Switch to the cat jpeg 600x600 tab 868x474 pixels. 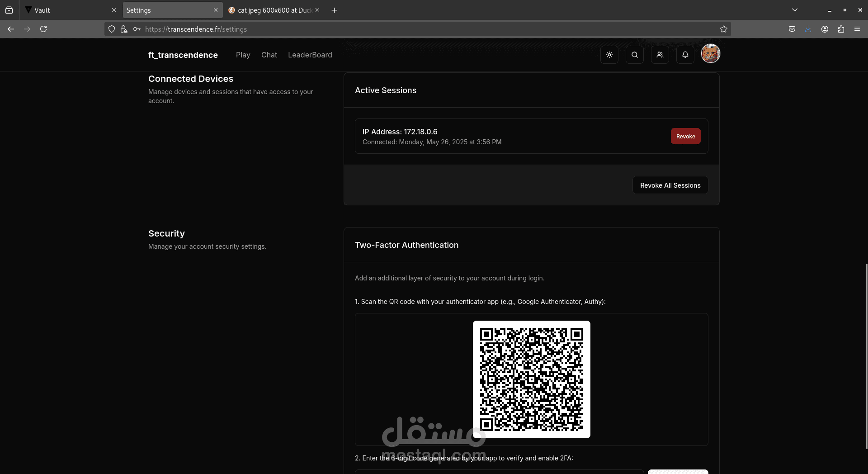coord(274,10)
